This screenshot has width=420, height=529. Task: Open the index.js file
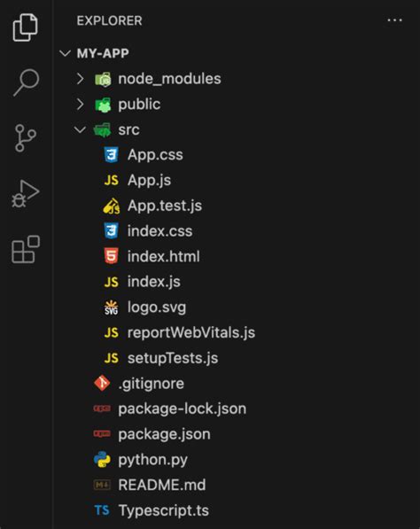pyautogui.click(x=154, y=282)
